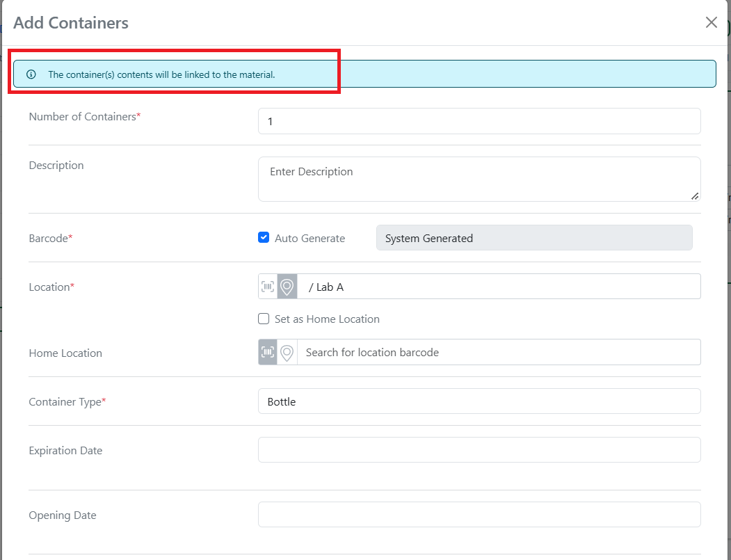Click the Set as Home Location label text
The width and height of the screenshot is (731, 560).
coord(328,319)
